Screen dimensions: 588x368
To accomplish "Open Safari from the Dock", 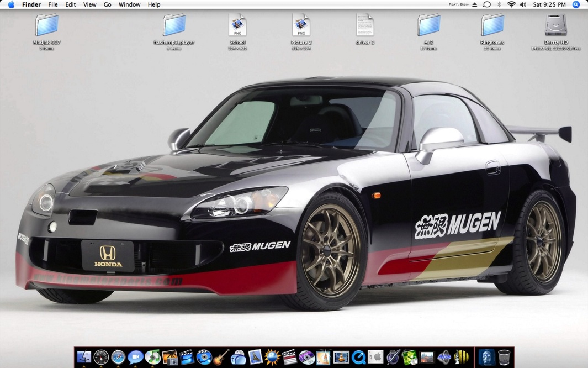I will pyautogui.click(x=118, y=358).
